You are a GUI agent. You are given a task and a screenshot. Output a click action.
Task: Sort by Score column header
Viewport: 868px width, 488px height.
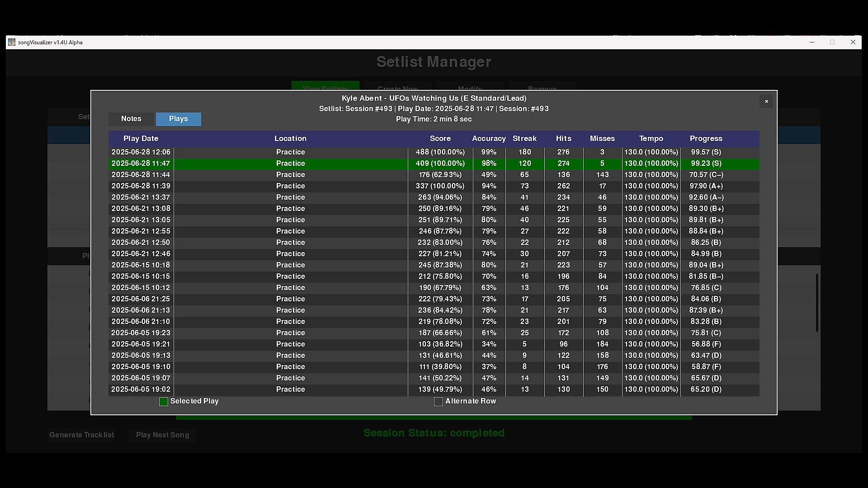pos(440,139)
